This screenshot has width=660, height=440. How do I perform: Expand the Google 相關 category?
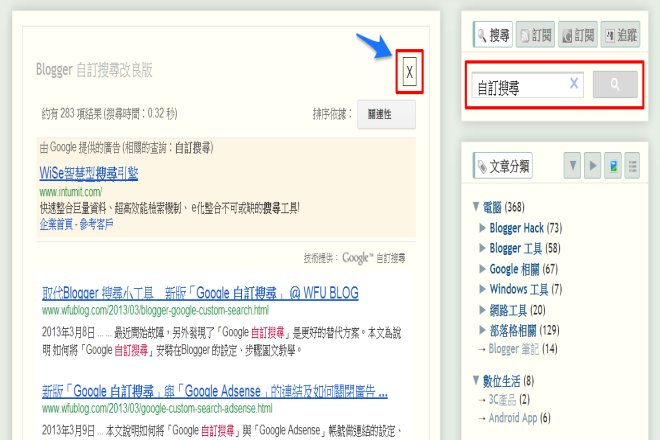click(x=482, y=269)
